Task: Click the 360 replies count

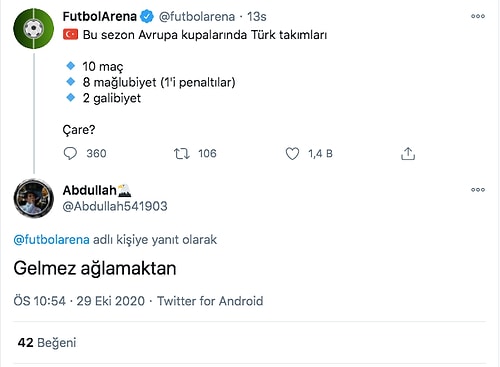Action: pyautogui.click(x=96, y=154)
